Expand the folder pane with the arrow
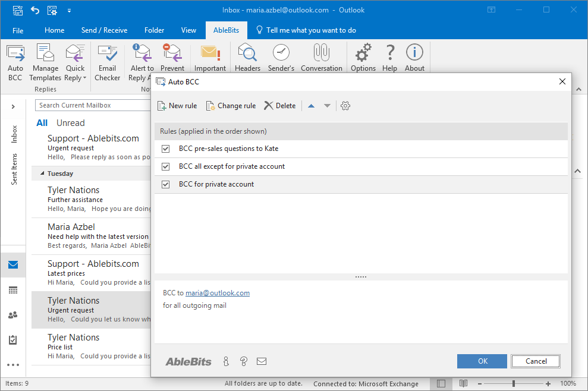Screen dimensions: 588x391 [x=12, y=106]
